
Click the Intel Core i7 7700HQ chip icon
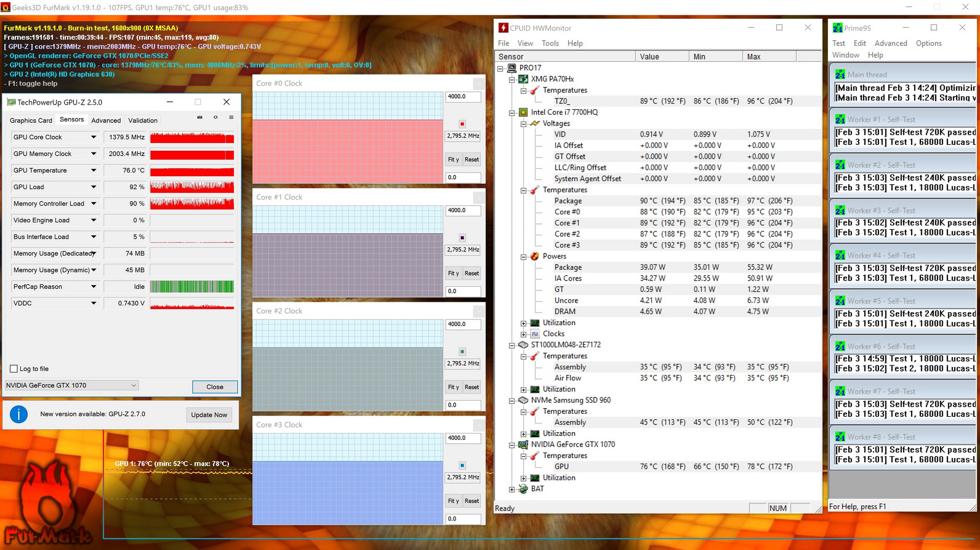pyautogui.click(x=523, y=112)
